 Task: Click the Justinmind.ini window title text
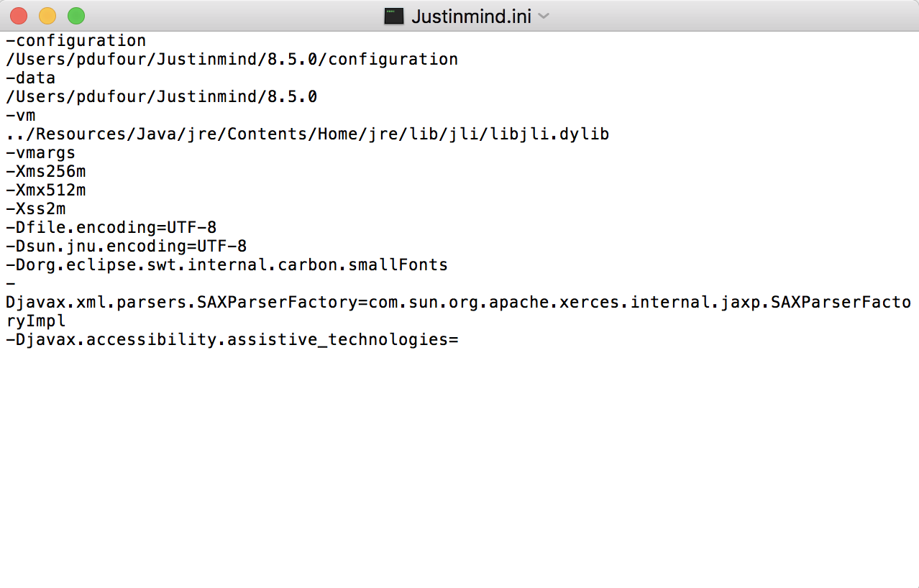[x=471, y=16]
